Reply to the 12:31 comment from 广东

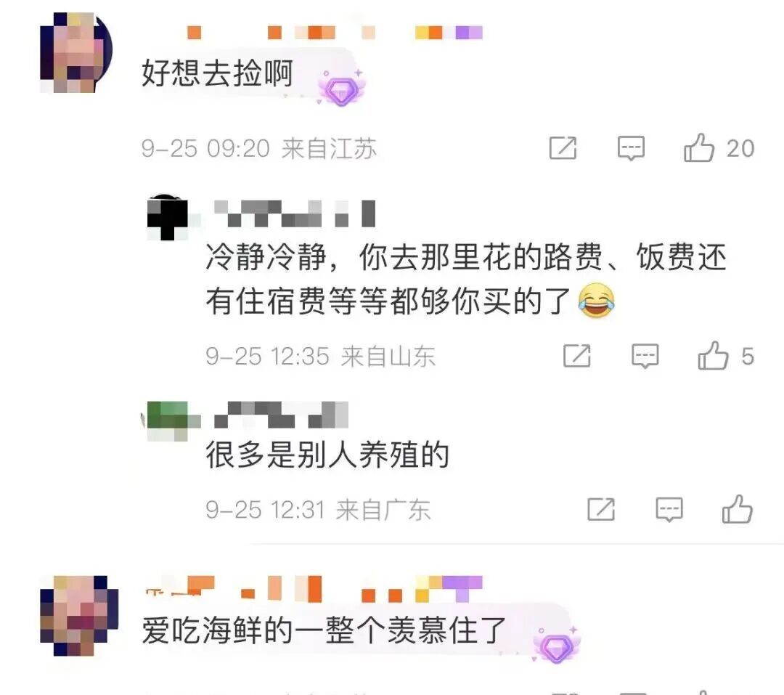669,509
